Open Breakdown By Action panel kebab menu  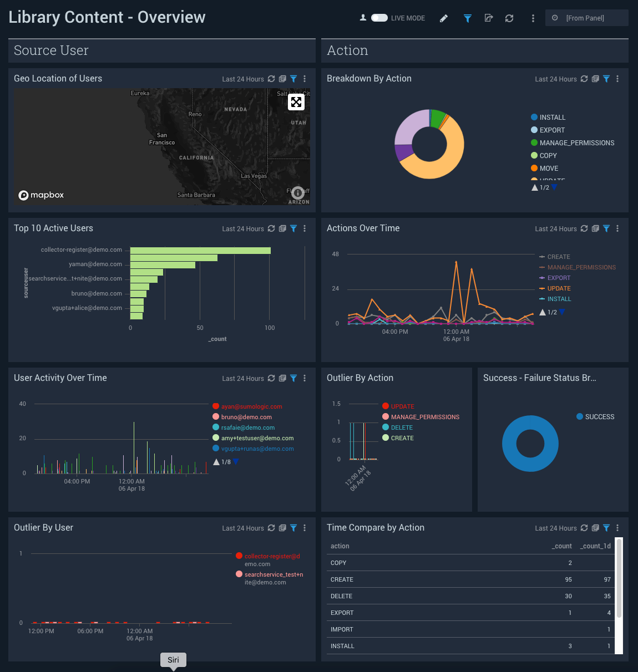[x=617, y=79]
